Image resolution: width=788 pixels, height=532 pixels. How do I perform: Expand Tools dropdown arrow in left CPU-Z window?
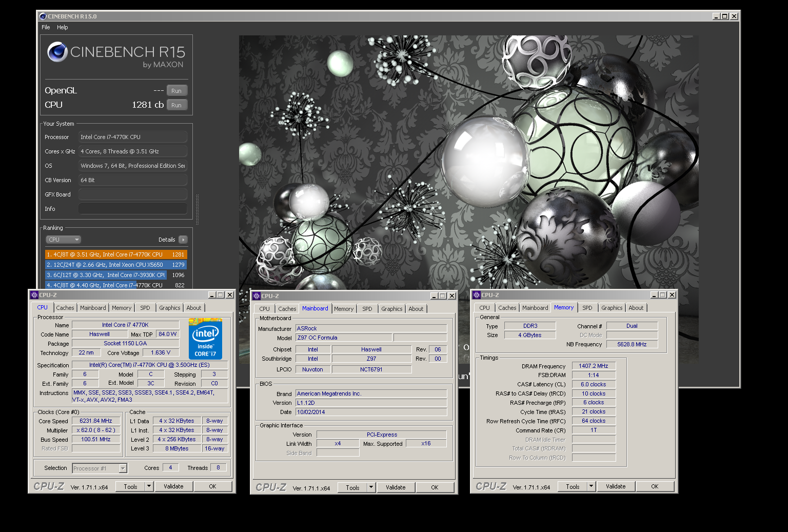(149, 487)
